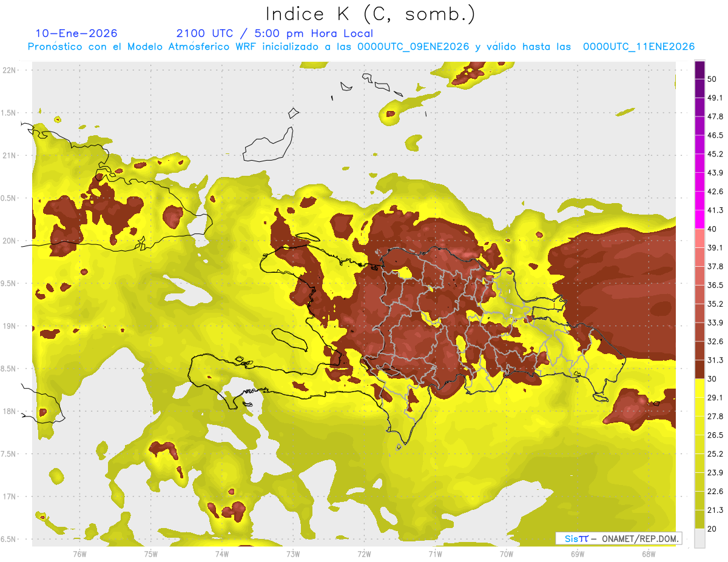The width and height of the screenshot is (728, 562).
Task: Click the "74W" longitude axis label
Action: tap(221, 554)
